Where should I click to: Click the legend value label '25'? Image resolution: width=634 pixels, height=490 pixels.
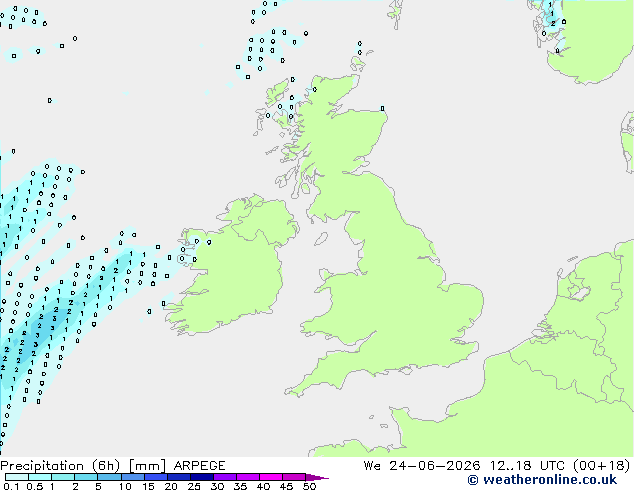(x=194, y=486)
